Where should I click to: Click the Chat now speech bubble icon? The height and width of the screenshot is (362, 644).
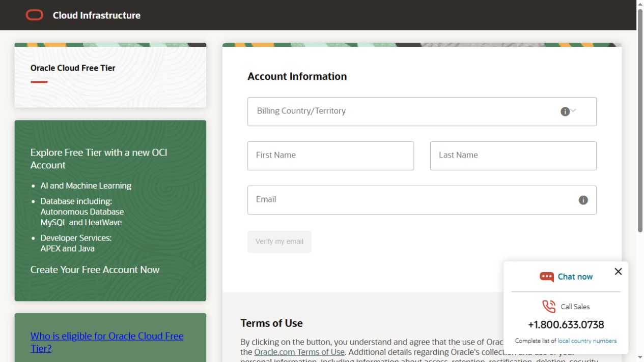pos(547,277)
